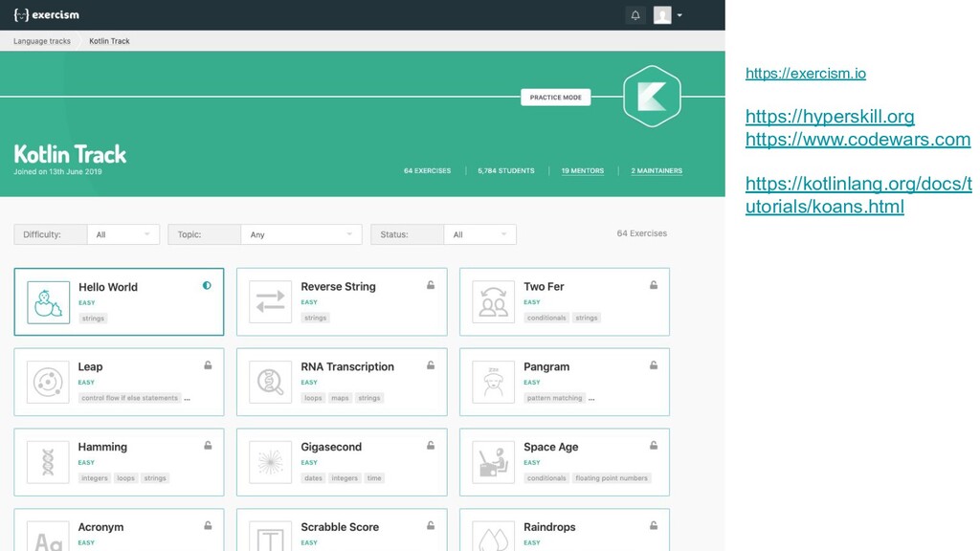The width and height of the screenshot is (980, 551).
Task: Click Hamming DNA strand icon
Action: click(48, 462)
